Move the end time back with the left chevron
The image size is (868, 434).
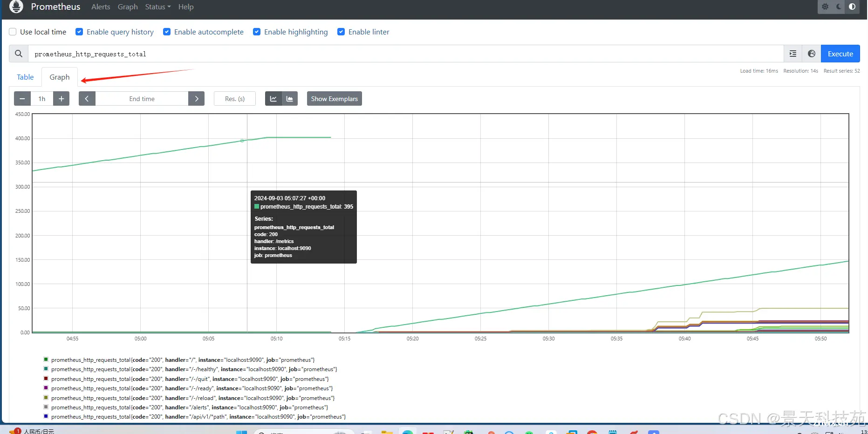(87, 99)
